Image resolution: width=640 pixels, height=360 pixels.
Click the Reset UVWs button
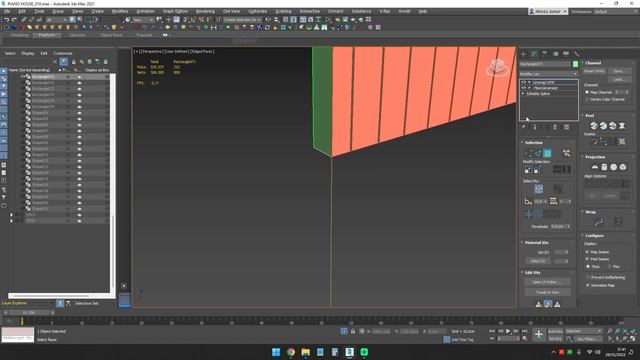click(x=594, y=71)
